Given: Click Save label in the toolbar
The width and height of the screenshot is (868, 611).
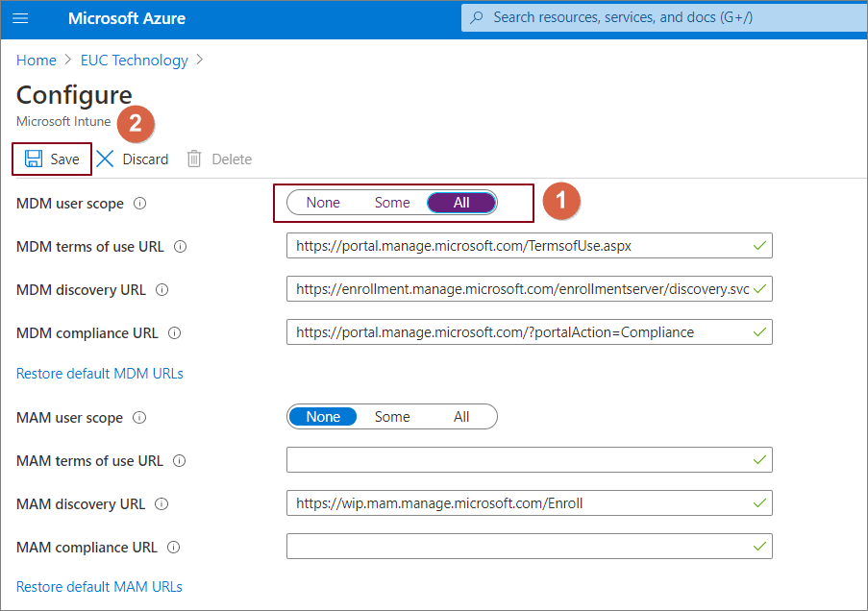Looking at the screenshot, I should tap(64, 159).
